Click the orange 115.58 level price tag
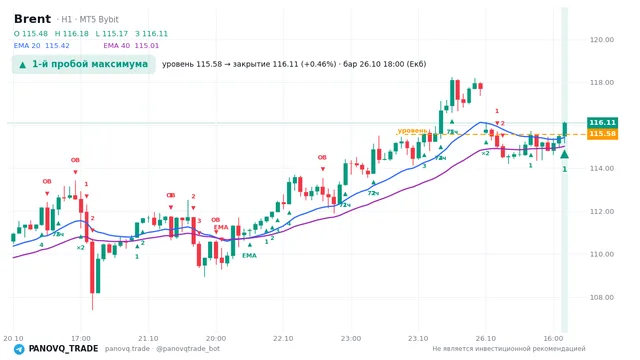 [x=602, y=134]
